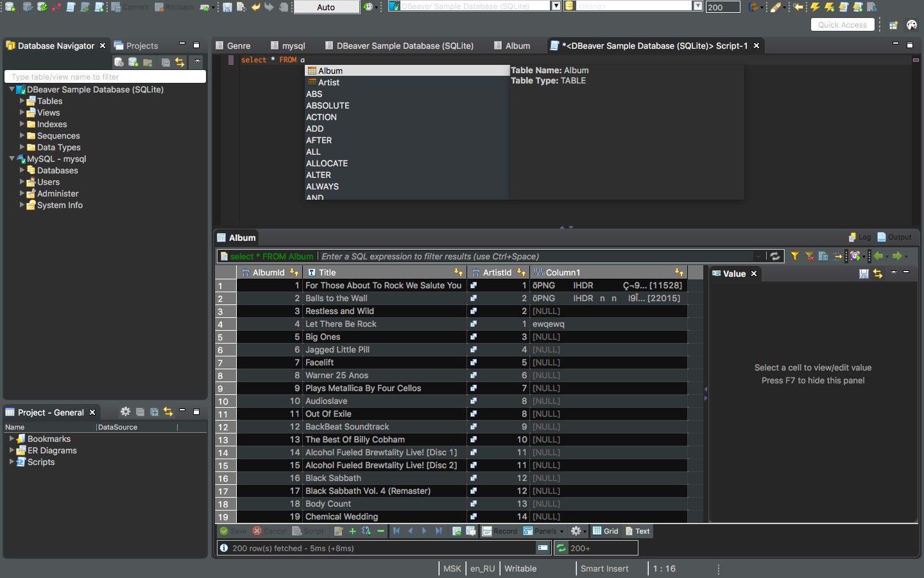This screenshot has height=578, width=924.
Task: Expand the Bookmarks folder in Project panel
Action: [x=12, y=439]
